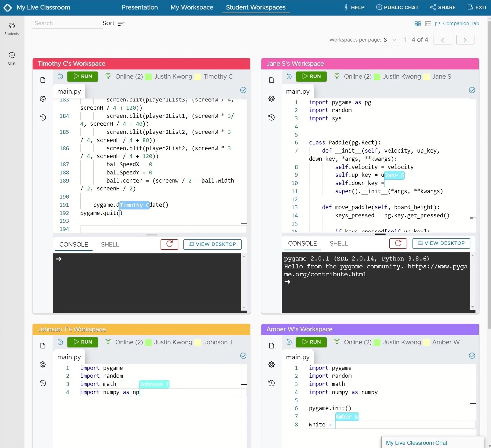This screenshot has width=491, height=448.
Task: Click VIEW DESKTOP in Timothy C's workspace
Action: point(212,244)
